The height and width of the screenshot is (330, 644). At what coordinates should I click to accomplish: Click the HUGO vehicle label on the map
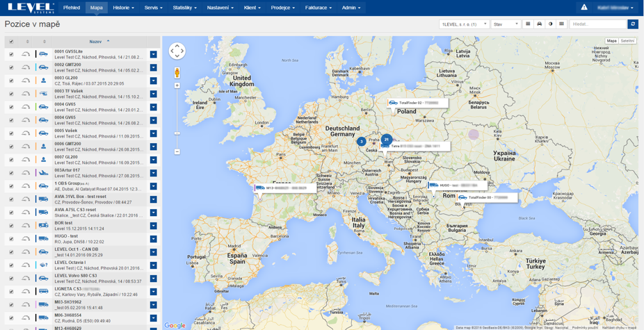[x=457, y=185]
